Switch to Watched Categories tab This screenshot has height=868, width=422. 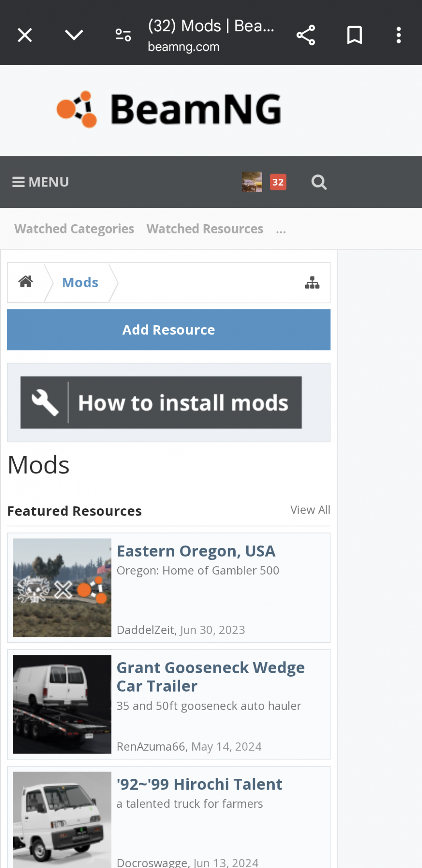(x=74, y=229)
